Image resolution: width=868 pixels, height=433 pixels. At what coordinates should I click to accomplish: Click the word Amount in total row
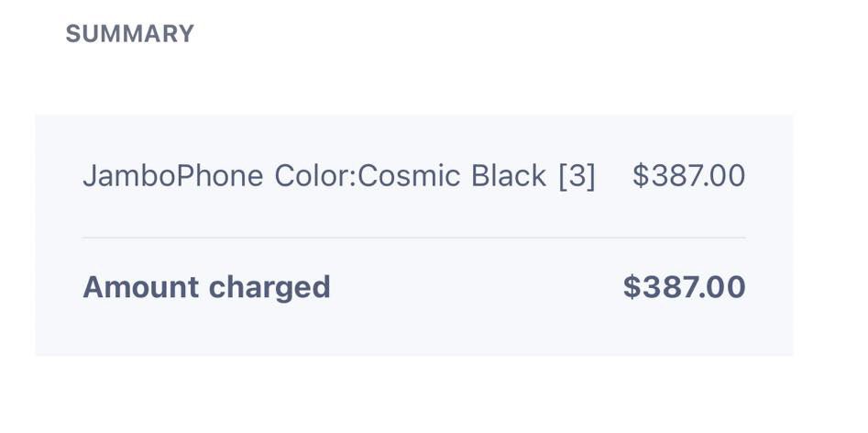click(x=140, y=287)
